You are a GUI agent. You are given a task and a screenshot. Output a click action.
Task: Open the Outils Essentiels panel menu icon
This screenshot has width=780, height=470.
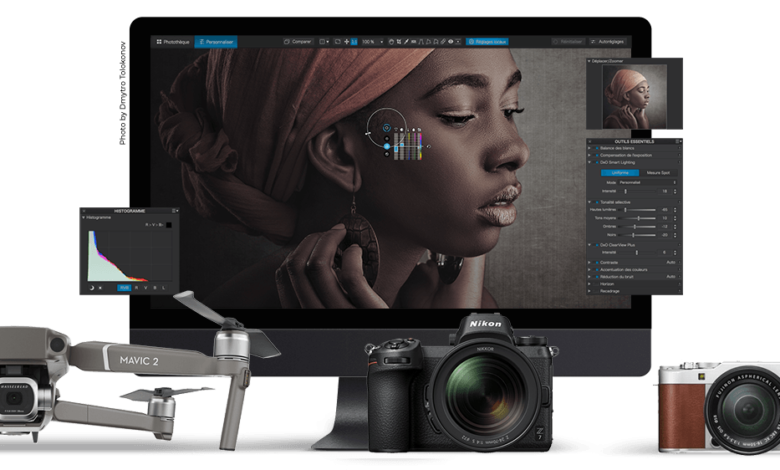coord(678,142)
